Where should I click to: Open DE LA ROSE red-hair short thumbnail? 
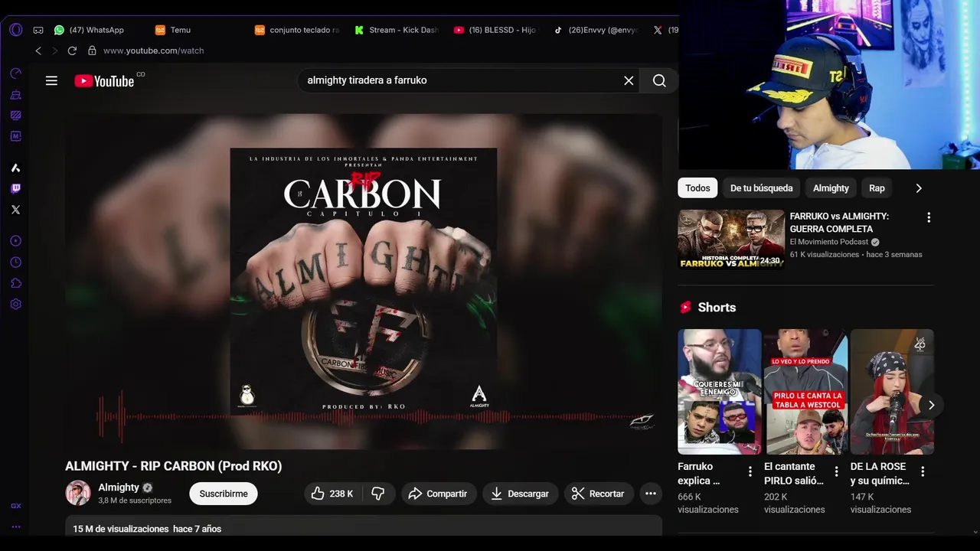tap(892, 392)
